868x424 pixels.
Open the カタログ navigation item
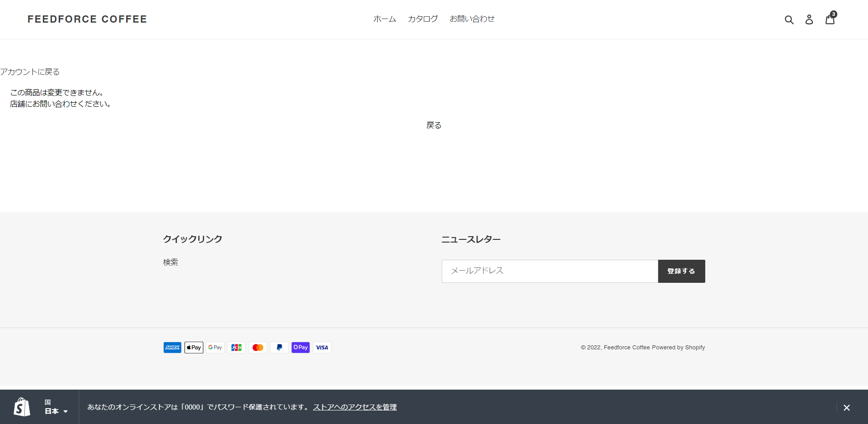[423, 19]
